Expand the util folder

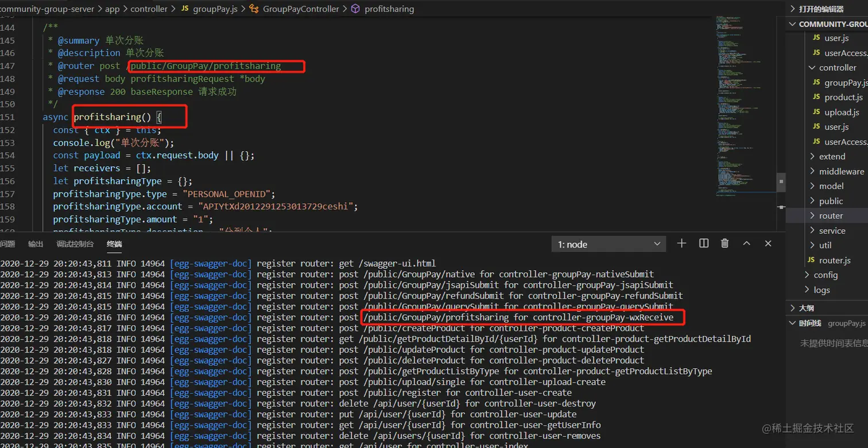[812, 245]
